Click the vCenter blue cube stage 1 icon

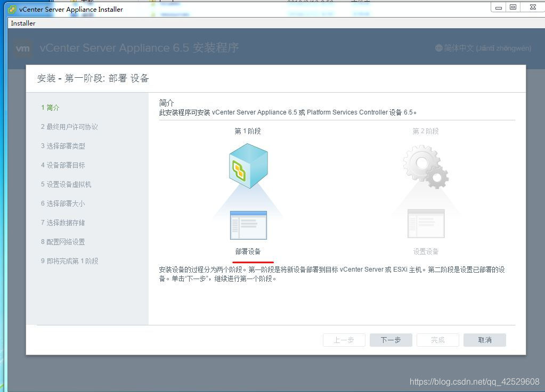pyautogui.click(x=248, y=166)
